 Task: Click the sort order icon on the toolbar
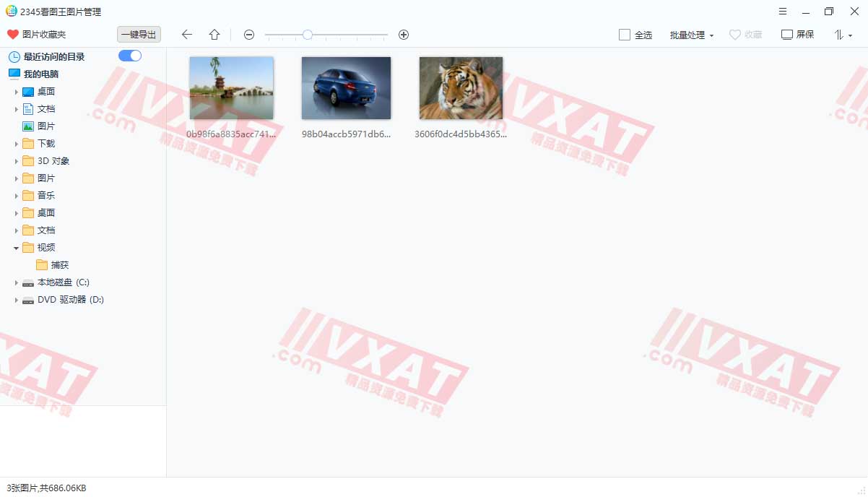pos(840,34)
